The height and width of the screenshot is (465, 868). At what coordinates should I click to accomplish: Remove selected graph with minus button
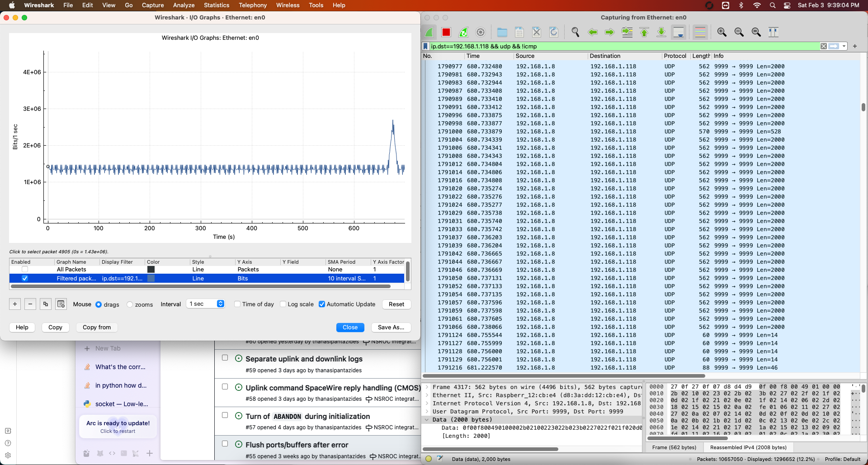click(30, 304)
